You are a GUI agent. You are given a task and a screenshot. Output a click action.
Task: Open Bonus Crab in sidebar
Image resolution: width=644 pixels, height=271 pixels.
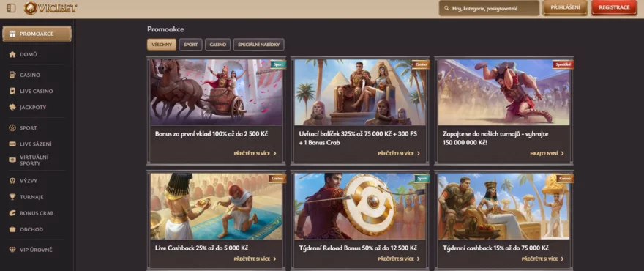37,213
